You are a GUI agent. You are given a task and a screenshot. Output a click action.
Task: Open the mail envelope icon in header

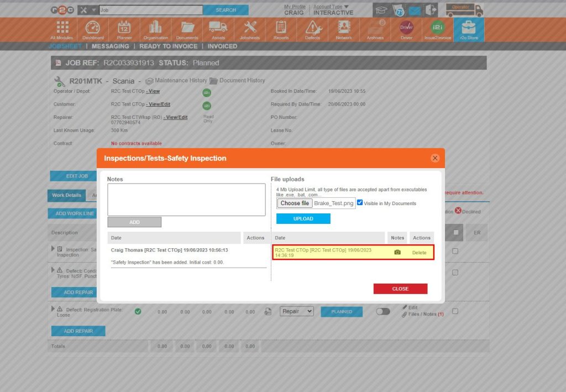(415, 11)
